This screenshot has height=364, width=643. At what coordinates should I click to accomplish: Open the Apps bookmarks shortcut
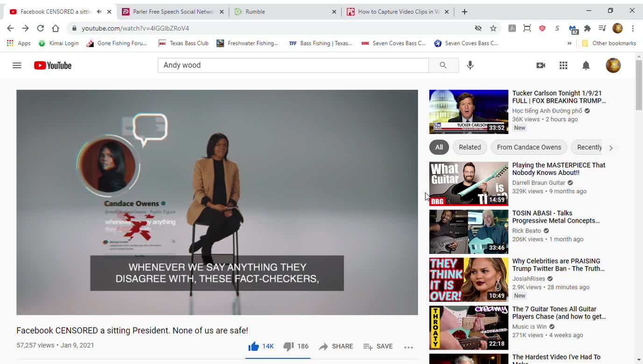(19, 43)
